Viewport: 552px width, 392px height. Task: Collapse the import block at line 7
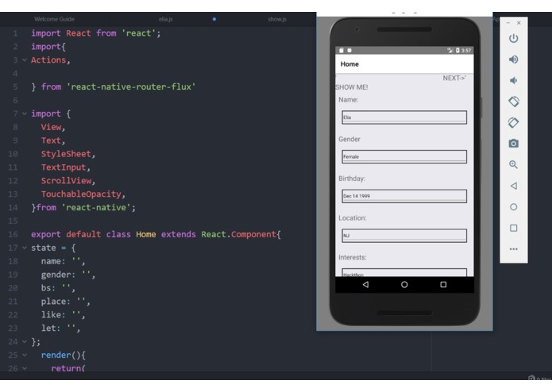[x=25, y=113]
